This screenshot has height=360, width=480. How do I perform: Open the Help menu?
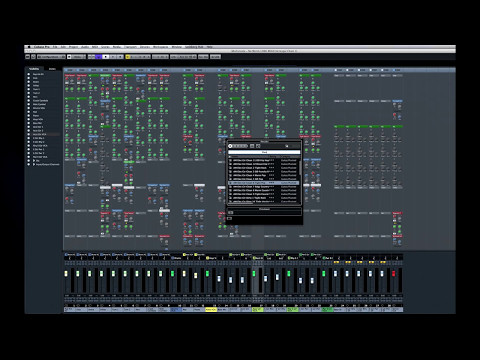tap(210, 47)
